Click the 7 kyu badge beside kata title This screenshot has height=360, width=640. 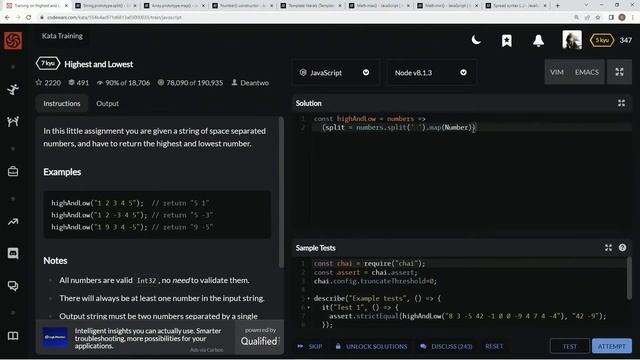pos(48,64)
